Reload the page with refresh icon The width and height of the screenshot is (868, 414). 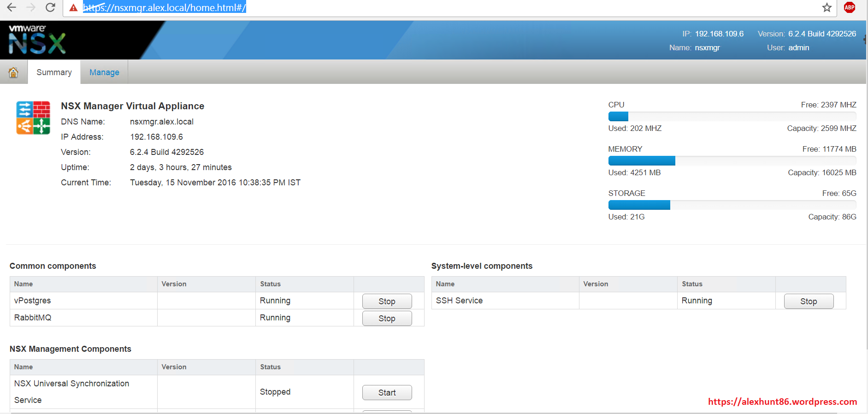coord(50,7)
